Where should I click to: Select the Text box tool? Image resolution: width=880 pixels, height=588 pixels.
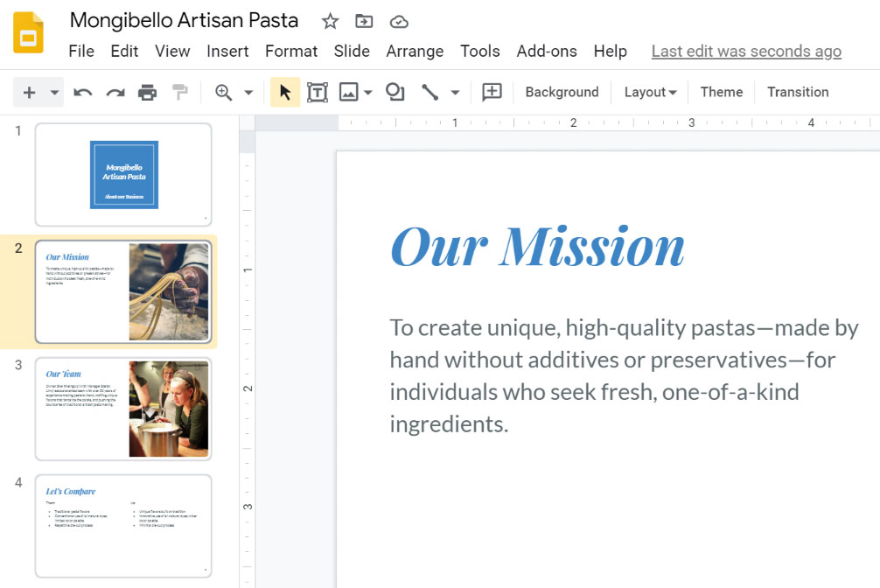click(x=317, y=91)
